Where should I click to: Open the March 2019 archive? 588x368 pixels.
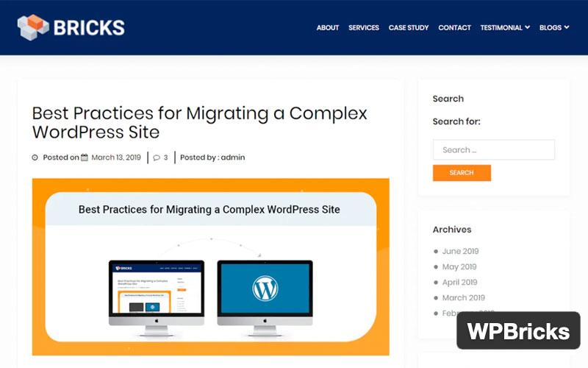pos(464,298)
